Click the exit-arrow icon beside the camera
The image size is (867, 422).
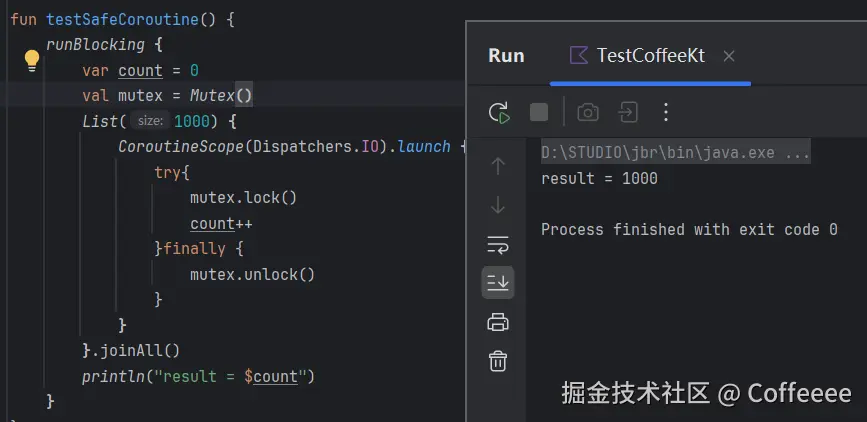coord(628,112)
